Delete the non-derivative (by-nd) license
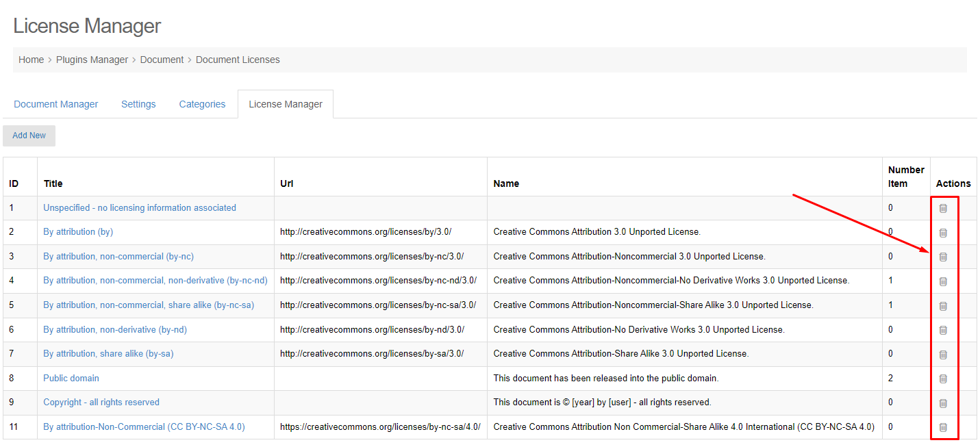This screenshot has height=447, width=980. pos(943,330)
